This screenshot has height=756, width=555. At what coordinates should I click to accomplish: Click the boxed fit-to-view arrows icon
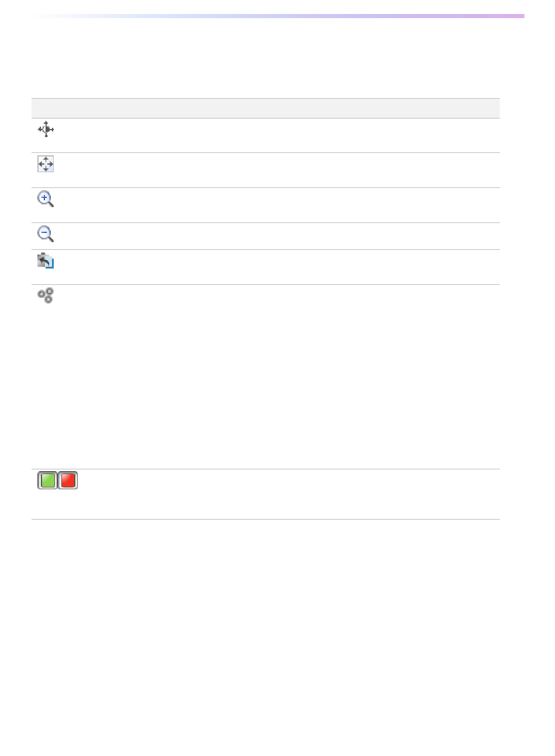pos(46,164)
